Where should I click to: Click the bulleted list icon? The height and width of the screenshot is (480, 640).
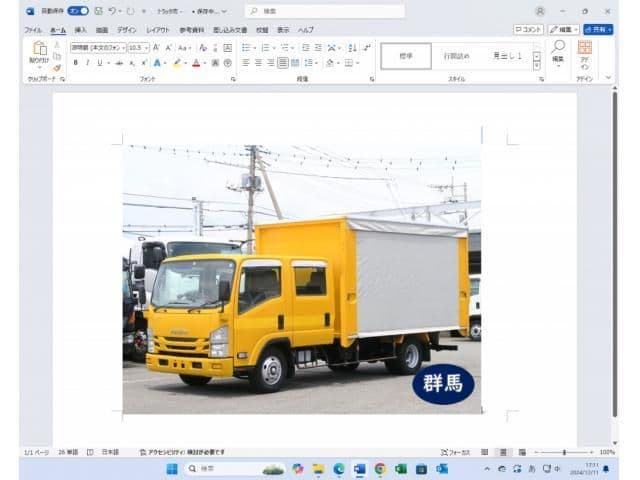246,47
